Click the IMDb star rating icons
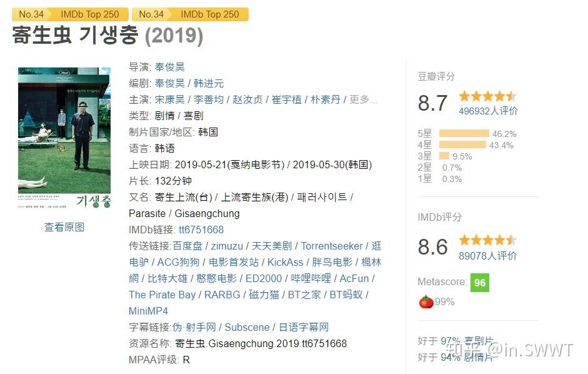The image size is (588, 374). [487, 240]
